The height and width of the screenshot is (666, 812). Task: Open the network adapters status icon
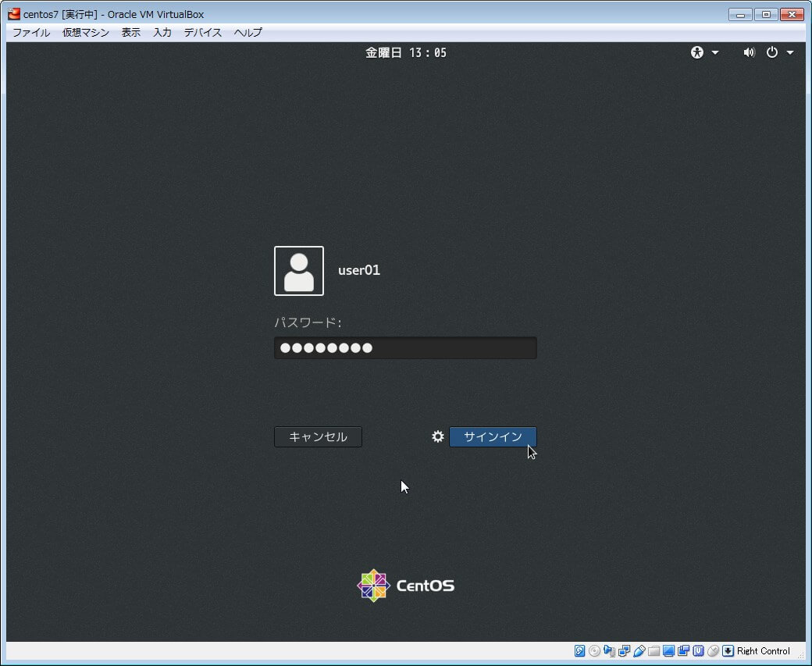coord(625,651)
